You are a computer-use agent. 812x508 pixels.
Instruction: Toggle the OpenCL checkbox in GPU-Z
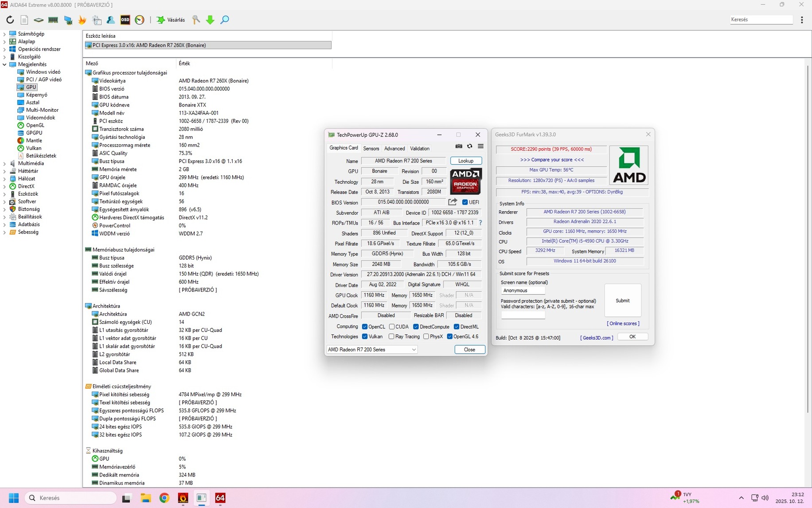(365, 327)
